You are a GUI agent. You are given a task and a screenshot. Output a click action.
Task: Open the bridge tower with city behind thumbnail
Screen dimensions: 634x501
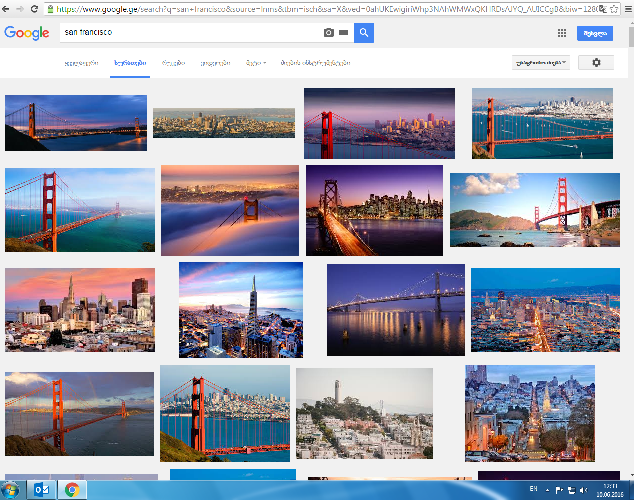[225, 413]
